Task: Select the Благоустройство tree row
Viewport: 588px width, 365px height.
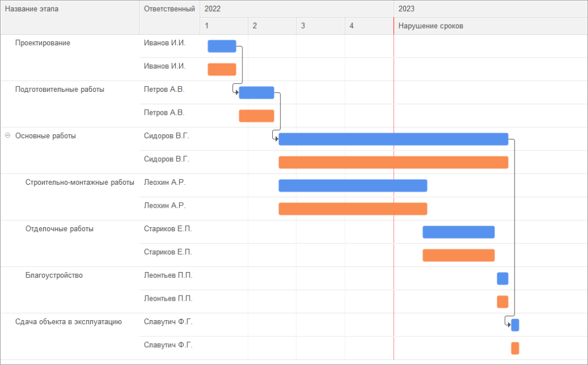Action: [54, 275]
